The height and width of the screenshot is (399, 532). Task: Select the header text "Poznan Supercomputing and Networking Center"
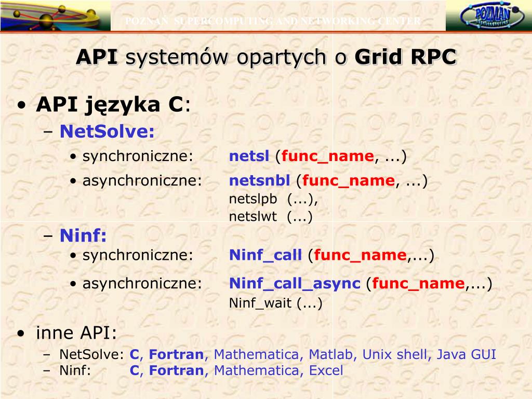point(273,21)
